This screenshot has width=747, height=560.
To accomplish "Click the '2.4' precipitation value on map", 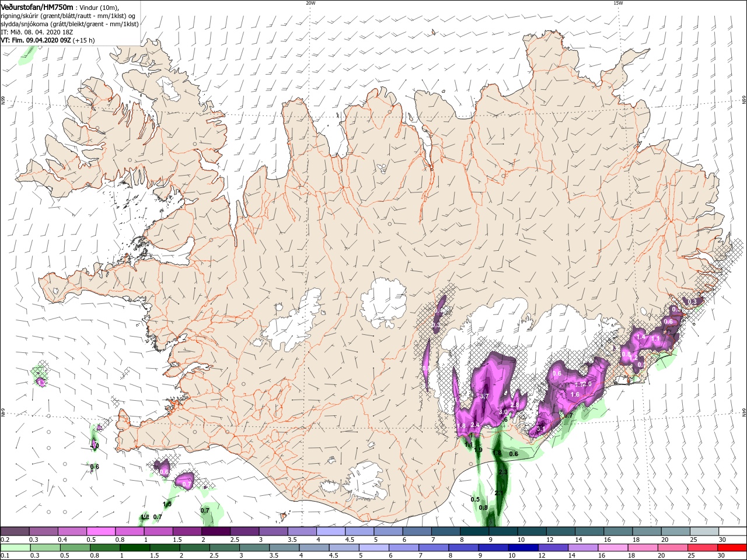I will [475, 425].
